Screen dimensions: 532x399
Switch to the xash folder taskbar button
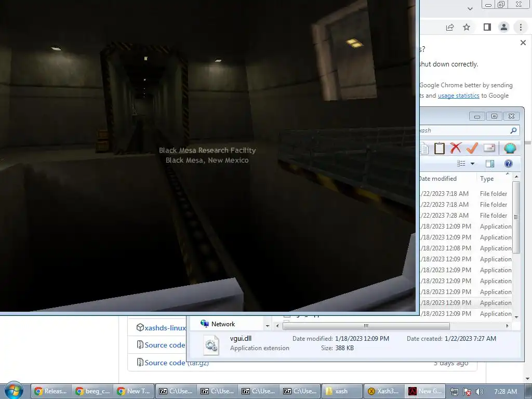[342, 391]
